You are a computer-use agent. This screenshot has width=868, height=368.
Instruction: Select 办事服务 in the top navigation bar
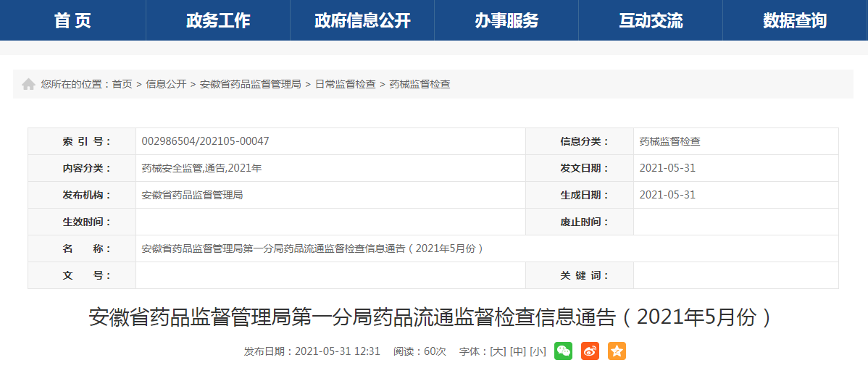click(x=506, y=20)
